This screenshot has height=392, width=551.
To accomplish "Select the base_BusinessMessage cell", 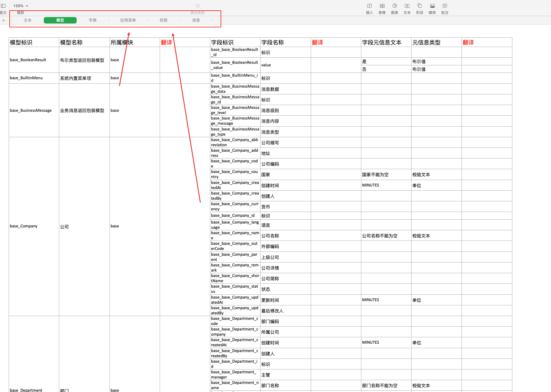I will 34,110.
